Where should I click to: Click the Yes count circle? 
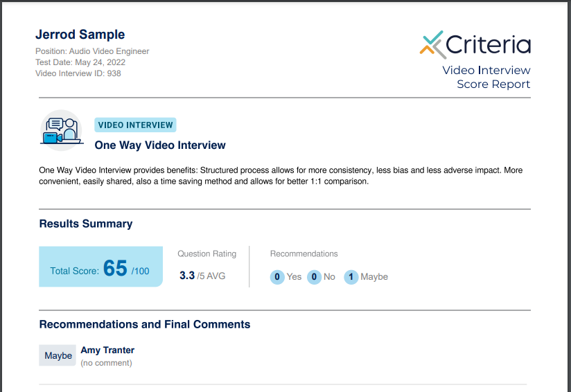(277, 277)
